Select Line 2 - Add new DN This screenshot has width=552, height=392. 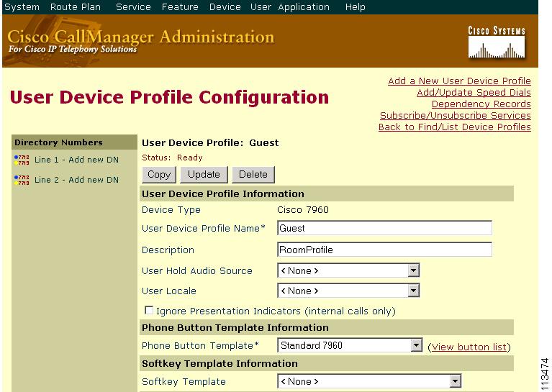76,180
